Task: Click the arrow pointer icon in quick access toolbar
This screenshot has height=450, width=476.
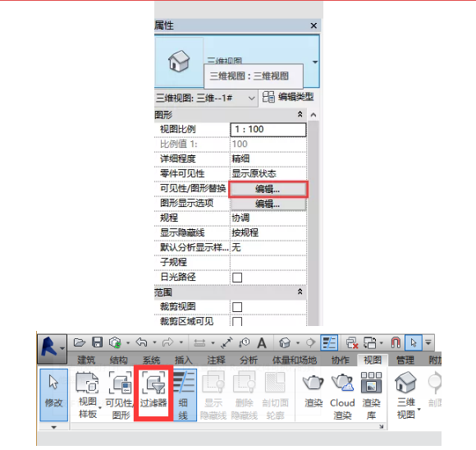Action: tap(414, 342)
